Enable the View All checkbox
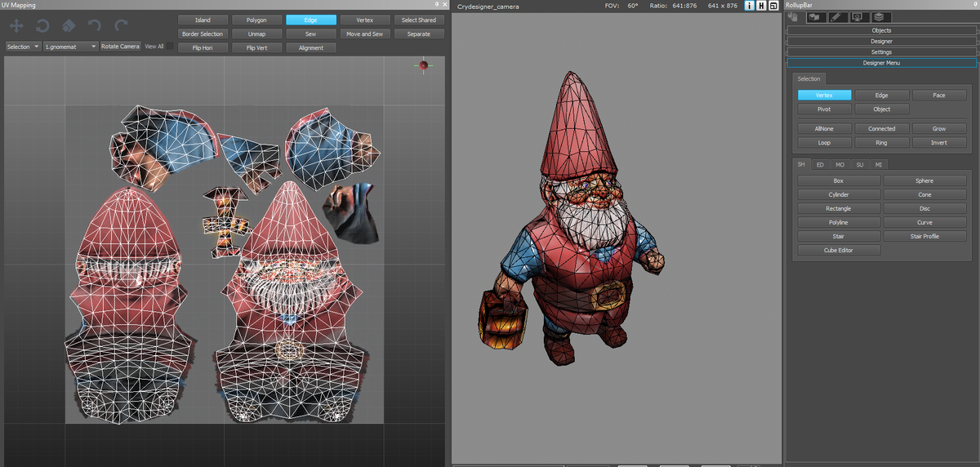 coord(169,47)
